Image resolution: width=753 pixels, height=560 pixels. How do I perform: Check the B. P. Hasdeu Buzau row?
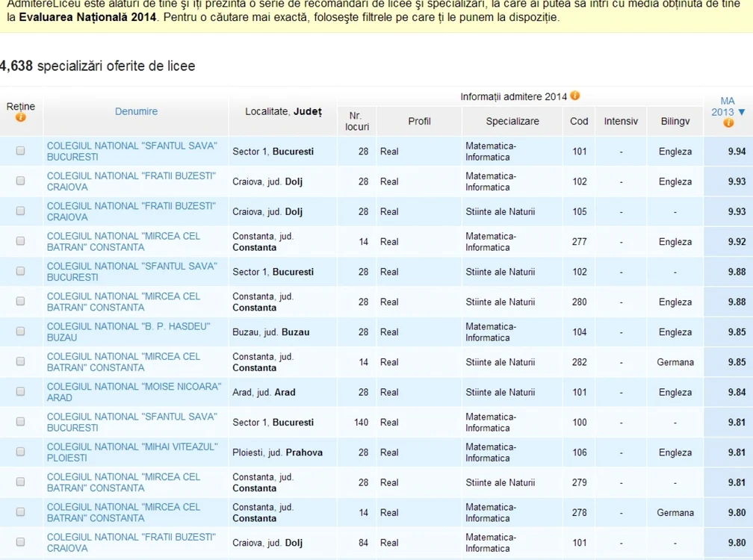(x=20, y=331)
